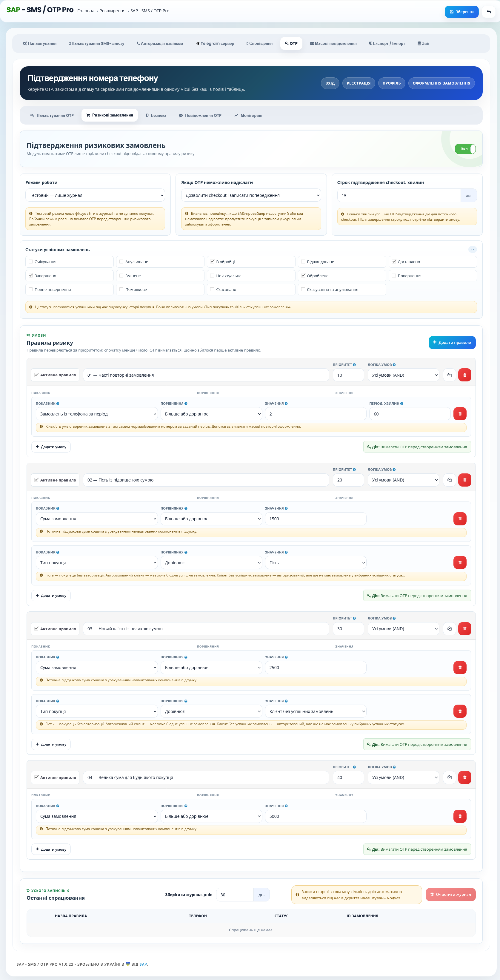Viewport: 500px width, 980px height.
Task: Delete the 1500 Сума замовлення condition
Action: tap(460, 519)
